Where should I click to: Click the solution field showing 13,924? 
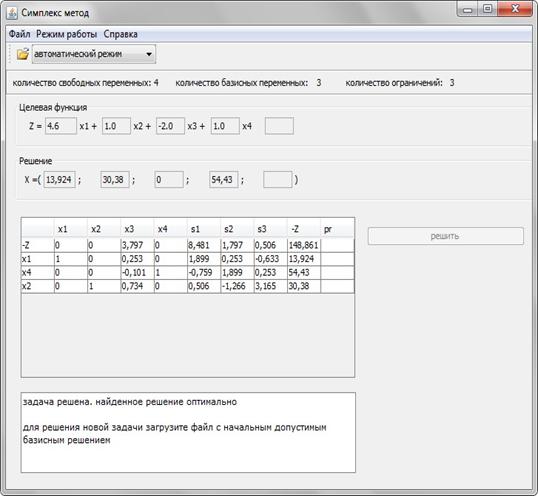coord(59,179)
